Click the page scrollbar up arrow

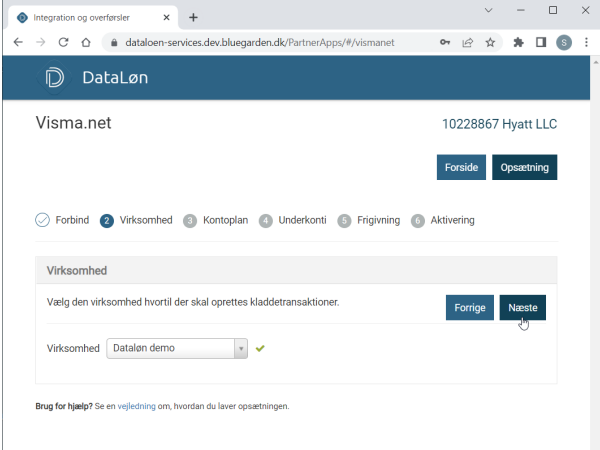pyautogui.click(x=595, y=62)
